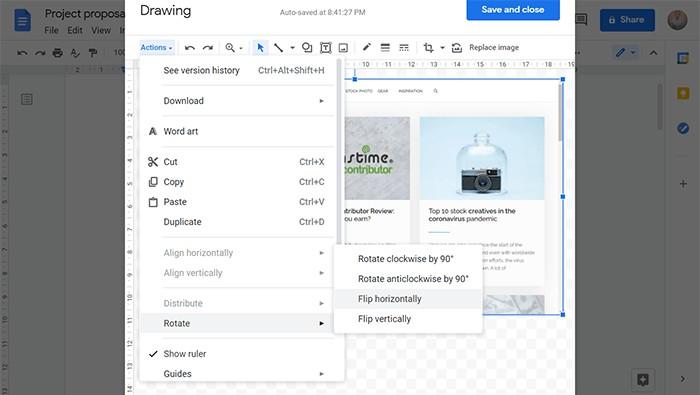Open the border dash icon

(404, 47)
